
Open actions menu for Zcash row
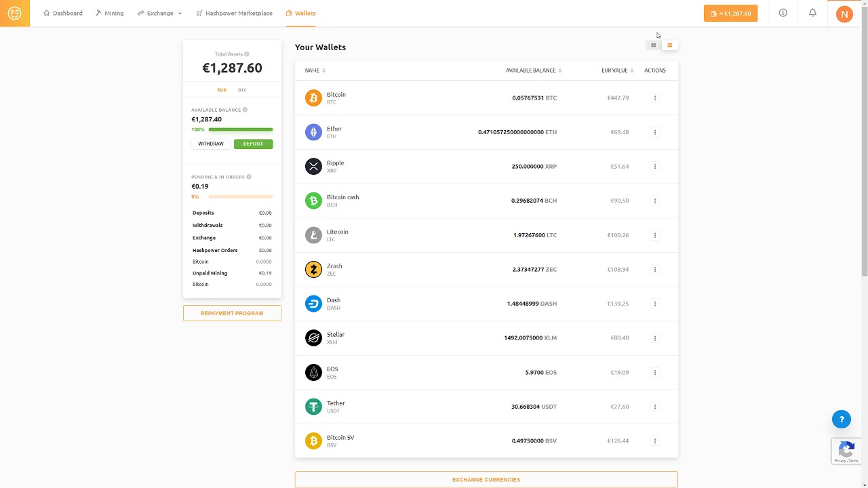click(655, 269)
